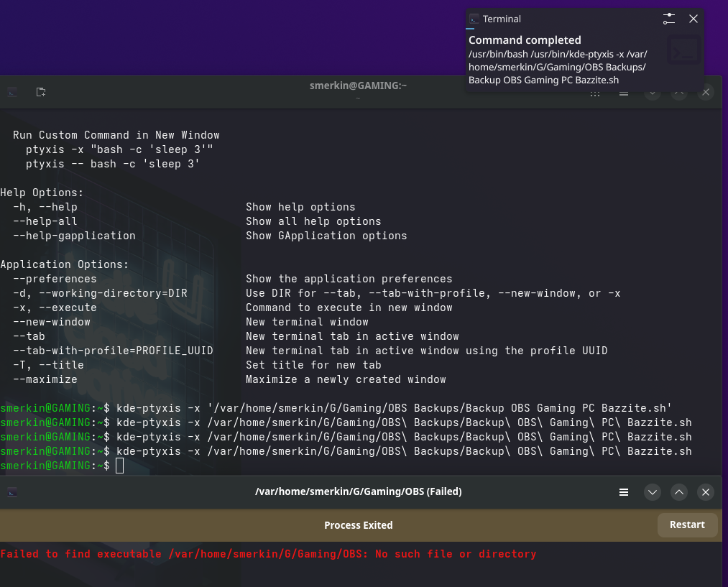728x587 pixels.
Task: Open notification settings via the sliders icon
Action: point(669,19)
